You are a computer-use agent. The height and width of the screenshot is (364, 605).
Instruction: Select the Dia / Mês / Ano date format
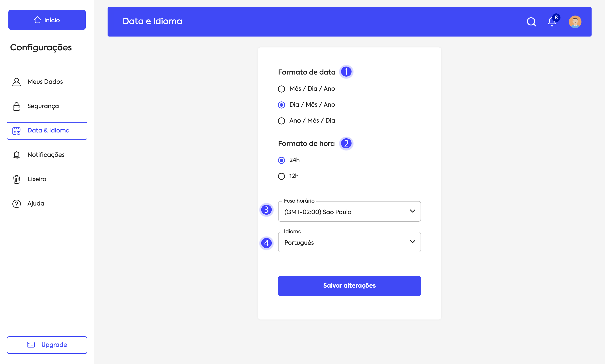tap(281, 105)
